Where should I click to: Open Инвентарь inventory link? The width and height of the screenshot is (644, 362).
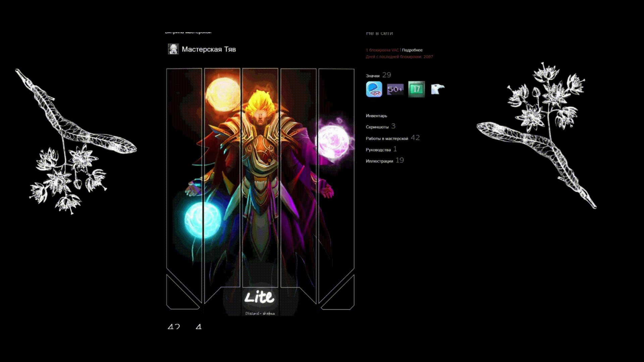click(x=376, y=116)
